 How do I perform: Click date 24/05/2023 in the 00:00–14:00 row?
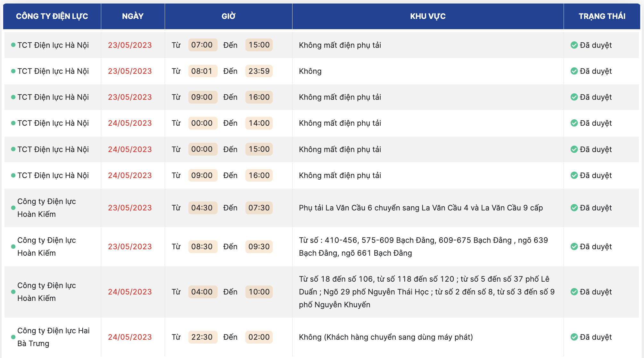coord(130,123)
